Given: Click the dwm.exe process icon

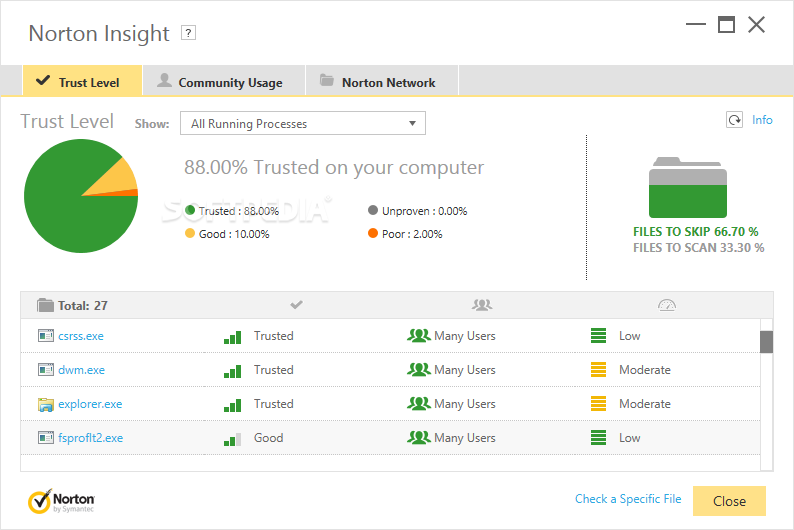Looking at the screenshot, I should [x=46, y=370].
